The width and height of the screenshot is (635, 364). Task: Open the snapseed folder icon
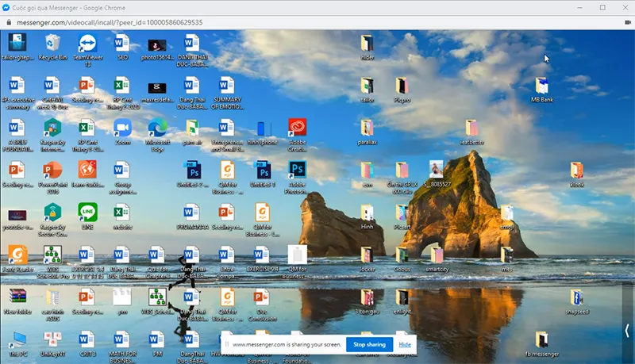point(577,298)
